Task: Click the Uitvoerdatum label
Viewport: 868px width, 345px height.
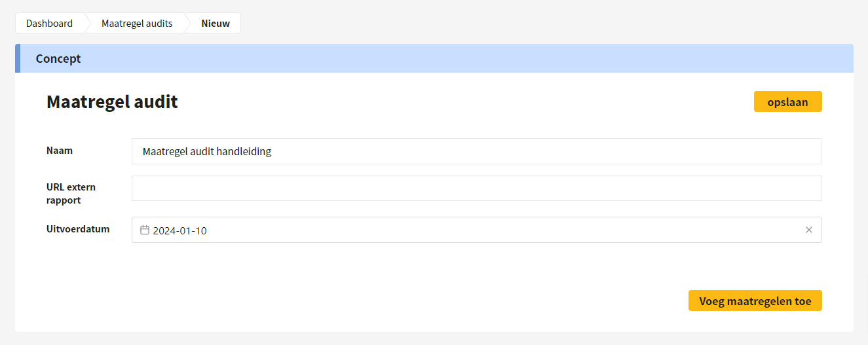Action: 78,228
